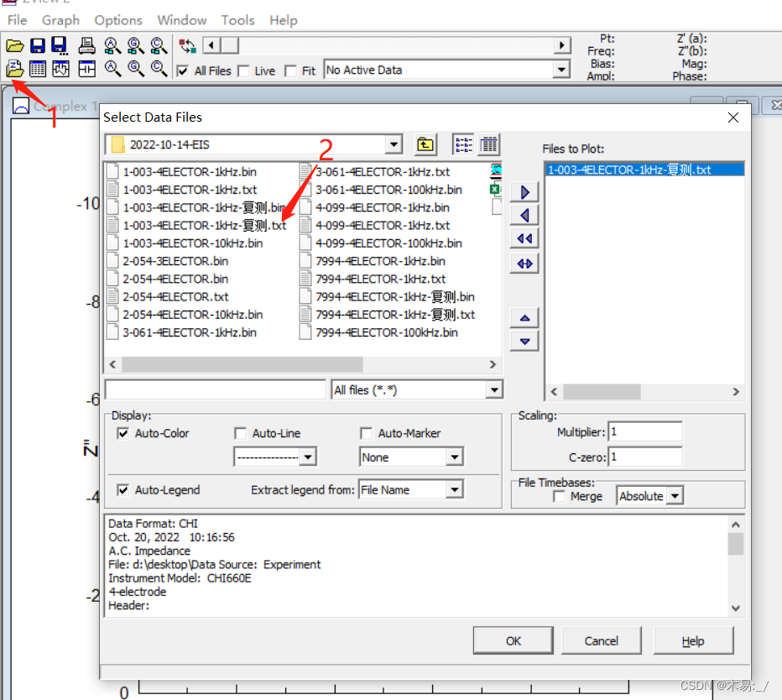
Task: Go up one folder level in dialog
Action: (x=425, y=144)
